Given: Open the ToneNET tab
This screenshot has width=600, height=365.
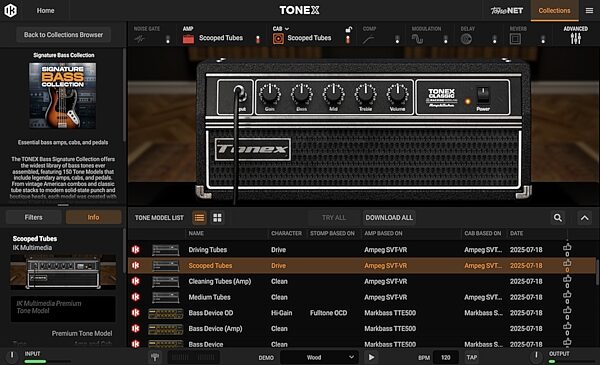Looking at the screenshot, I should 507,11.
